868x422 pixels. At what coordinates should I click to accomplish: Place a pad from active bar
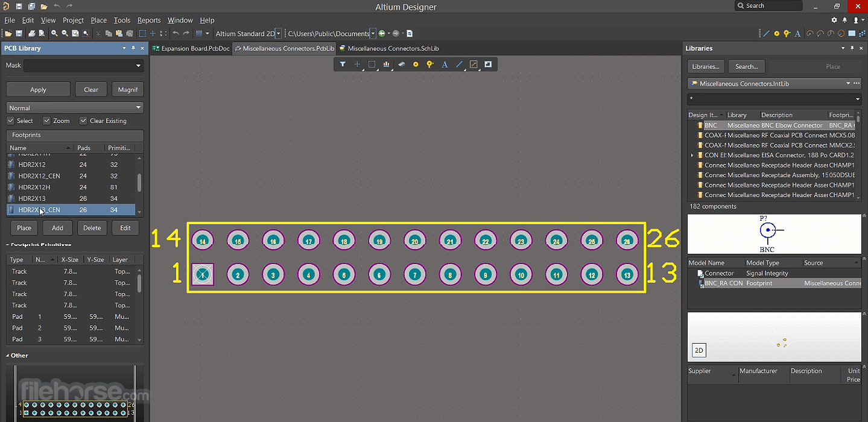(x=416, y=64)
